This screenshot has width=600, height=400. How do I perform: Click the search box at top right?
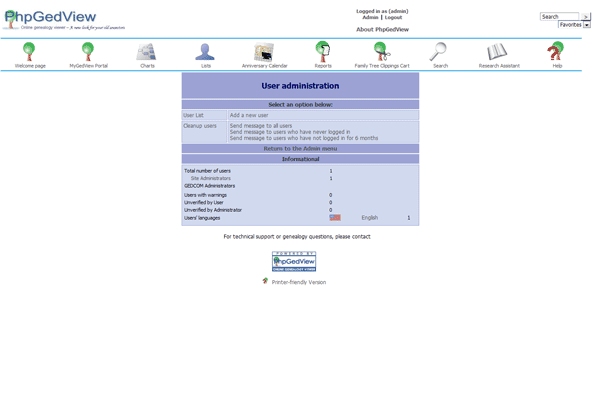[x=559, y=17]
